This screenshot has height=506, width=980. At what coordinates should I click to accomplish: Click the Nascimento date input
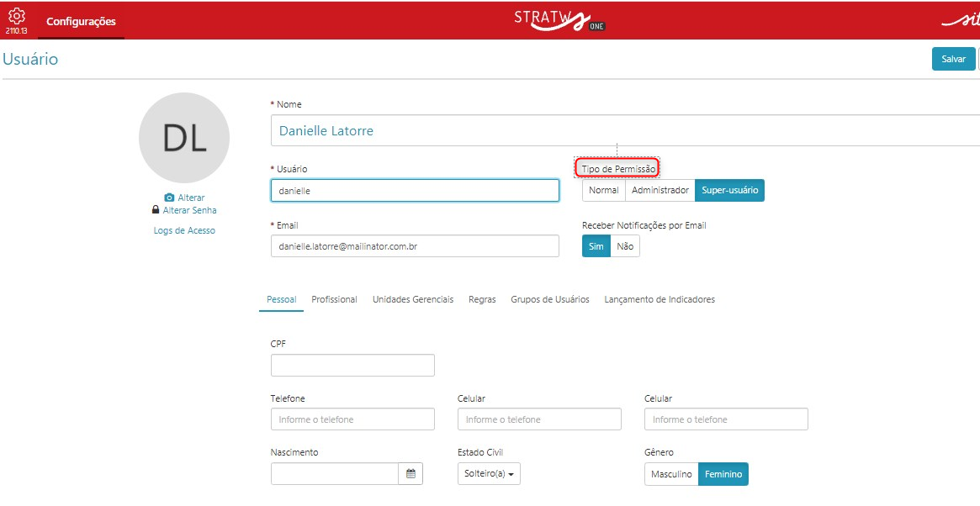[335, 473]
